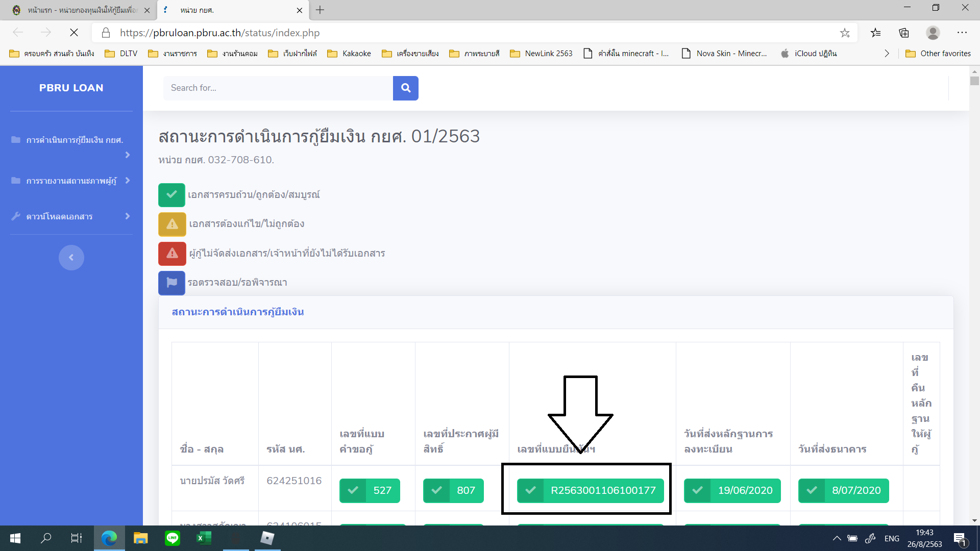Click green badge R2563001106100177
Viewport: 980px width, 551px height.
590,490
